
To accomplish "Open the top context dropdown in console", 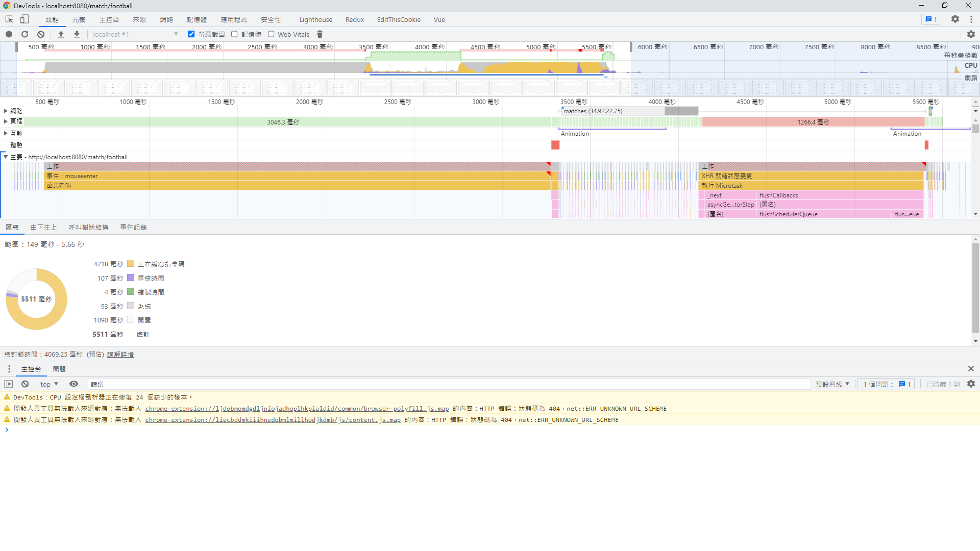I will [49, 384].
